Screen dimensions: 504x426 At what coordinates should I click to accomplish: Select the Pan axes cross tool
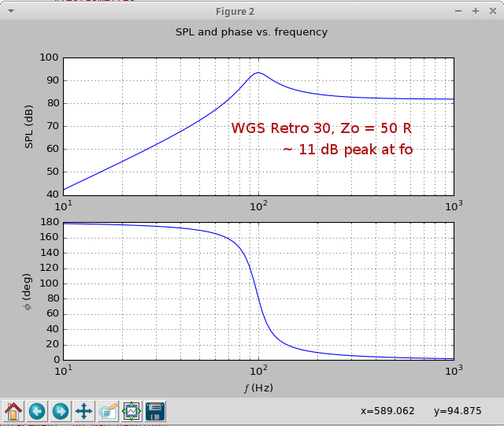tap(84, 411)
